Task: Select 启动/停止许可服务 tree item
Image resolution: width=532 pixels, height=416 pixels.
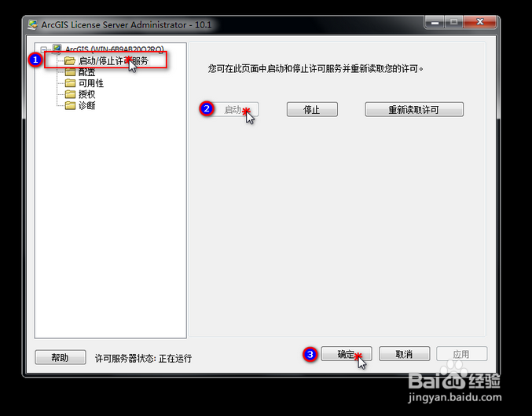Action: tap(114, 61)
